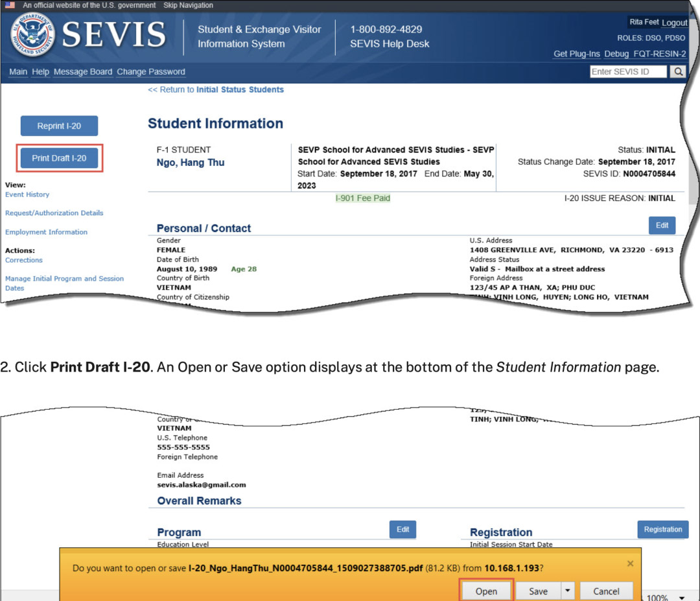Open the Main menu item
The height and width of the screenshot is (601, 700).
click(18, 71)
